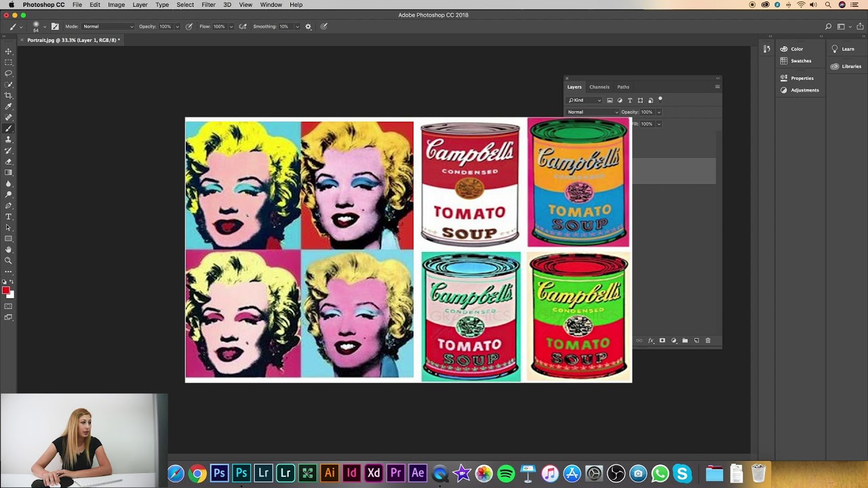Create a new layer group
This screenshot has height=488, width=868.
[685, 340]
